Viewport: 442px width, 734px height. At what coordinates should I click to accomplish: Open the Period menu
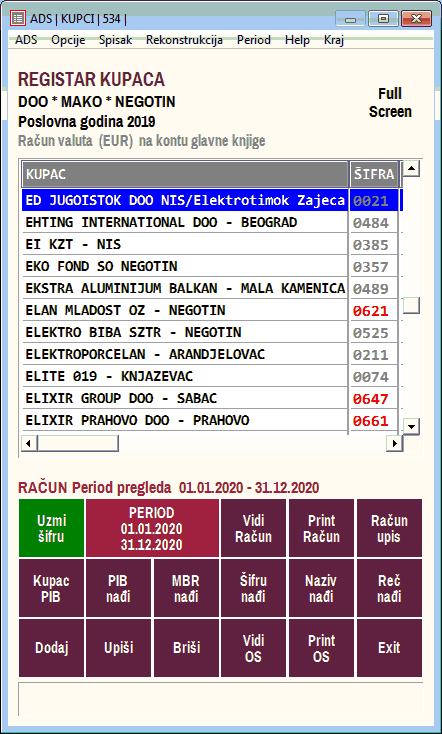(254, 40)
